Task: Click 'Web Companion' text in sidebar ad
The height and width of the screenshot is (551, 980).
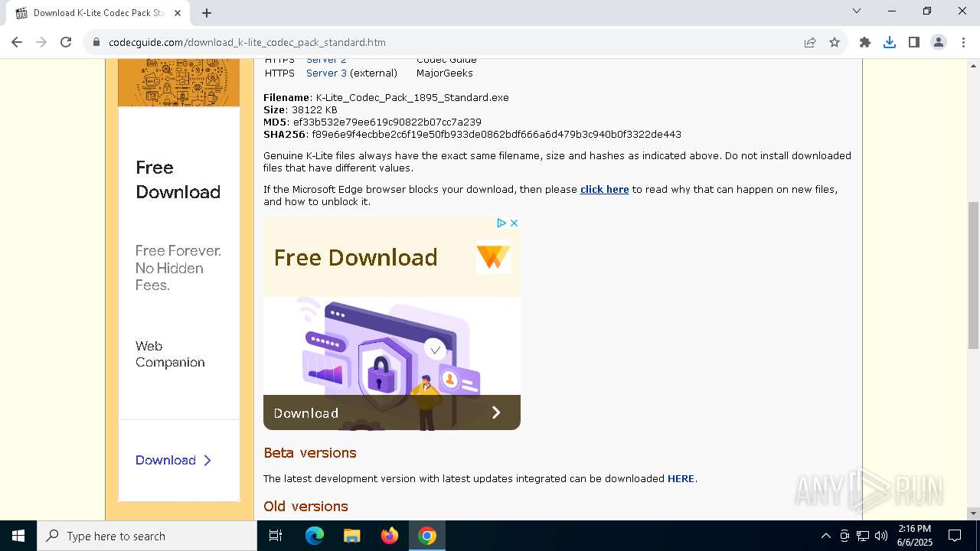Action: (170, 354)
